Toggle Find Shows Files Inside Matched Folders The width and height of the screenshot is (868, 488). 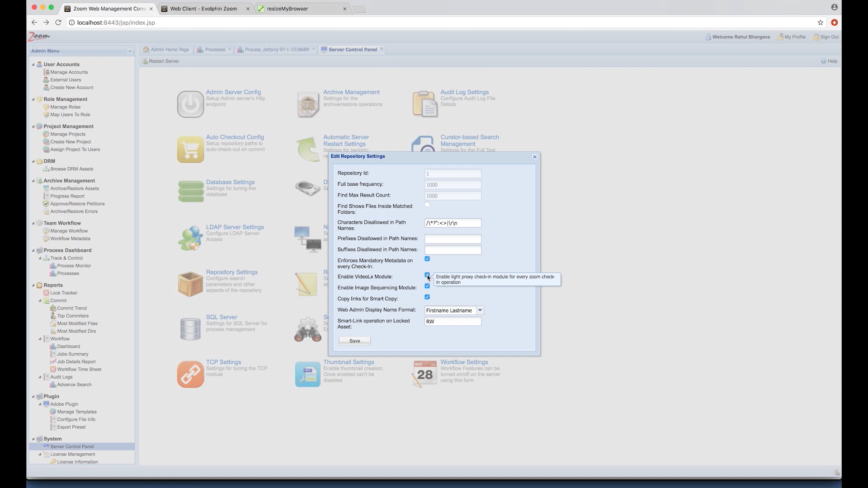pyautogui.click(x=427, y=205)
